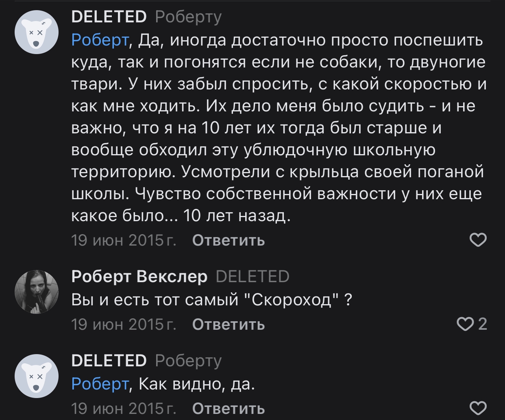Click the DELETED author name on the top comment
The width and height of the screenshot is (505, 420).
pos(109,17)
